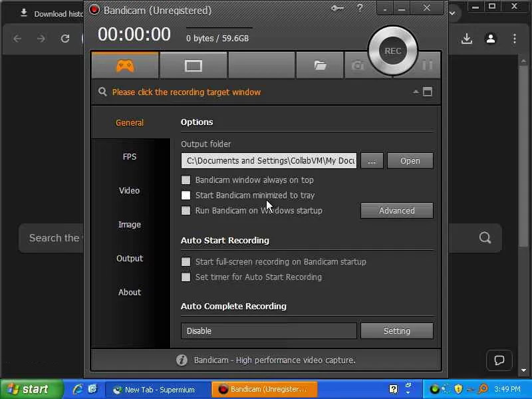Launch Internet Explorer from quick launch

[x=77, y=389]
